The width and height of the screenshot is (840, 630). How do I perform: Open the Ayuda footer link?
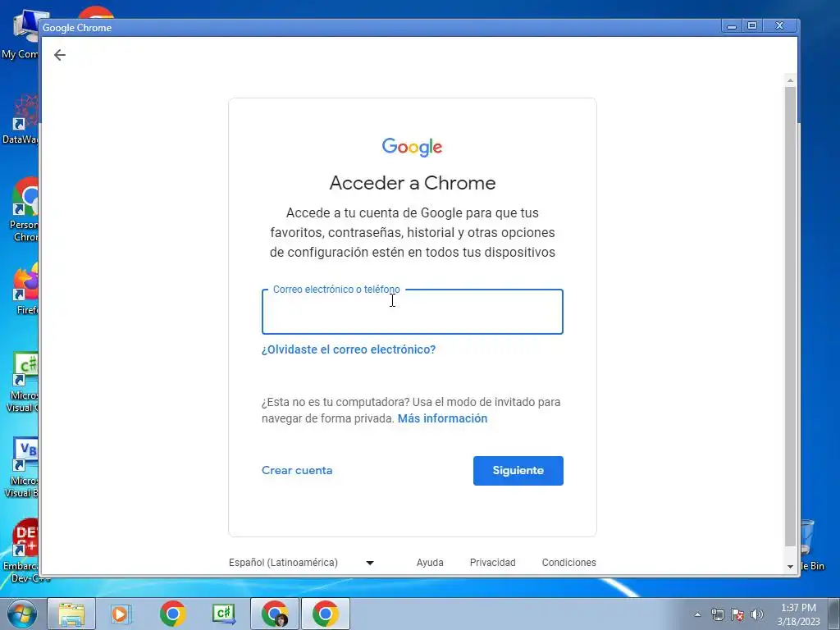[x=430, y=563]
